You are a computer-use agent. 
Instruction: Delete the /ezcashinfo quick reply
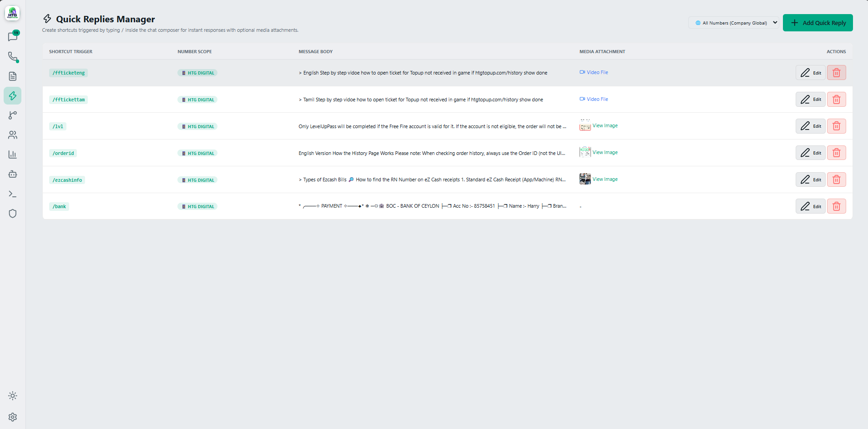836,180
